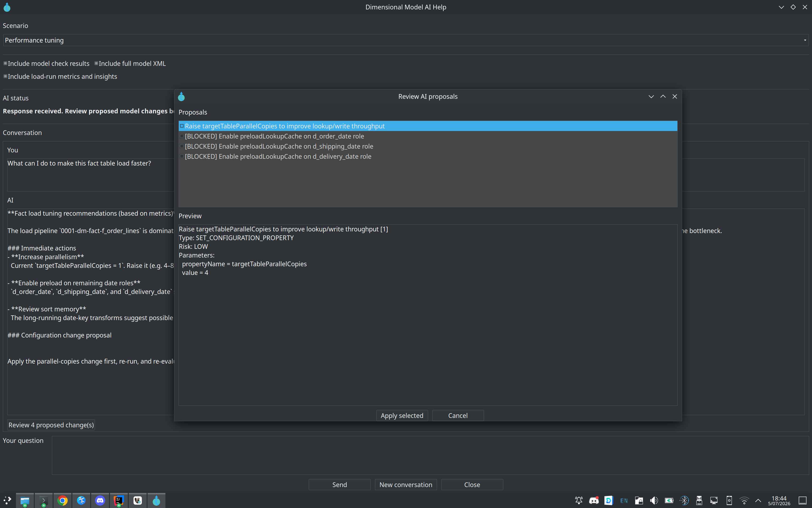
Task: Click the You question text area
Action: coord(91,175)
